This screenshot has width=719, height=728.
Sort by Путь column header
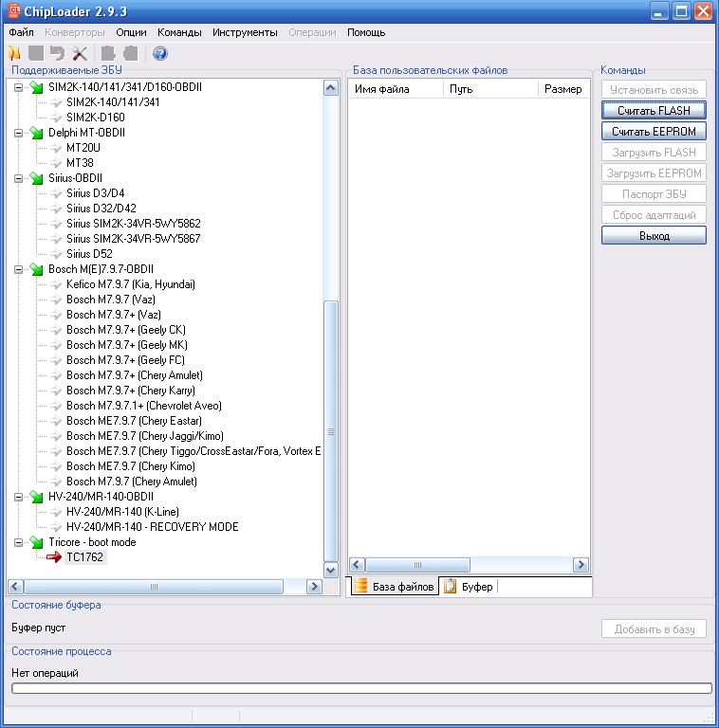[x=491, y=89]
